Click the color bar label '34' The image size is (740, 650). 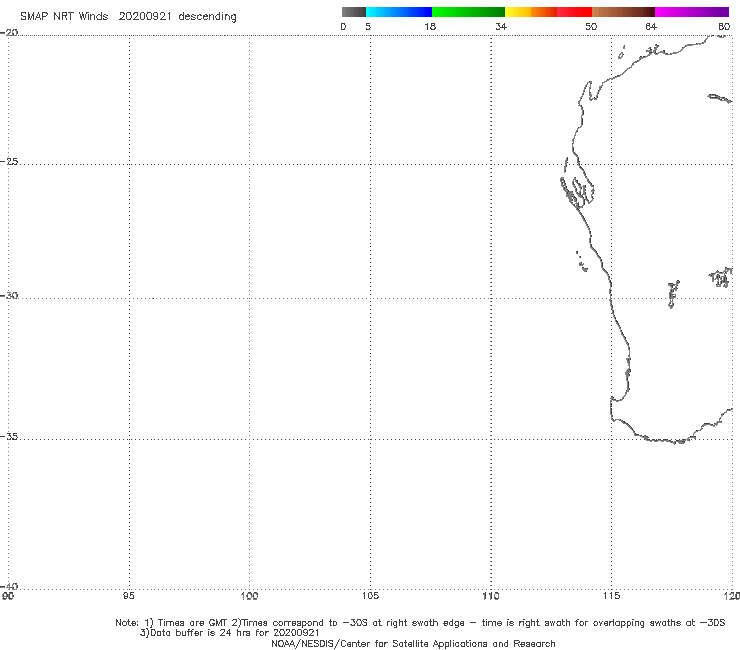click(501, 26)
